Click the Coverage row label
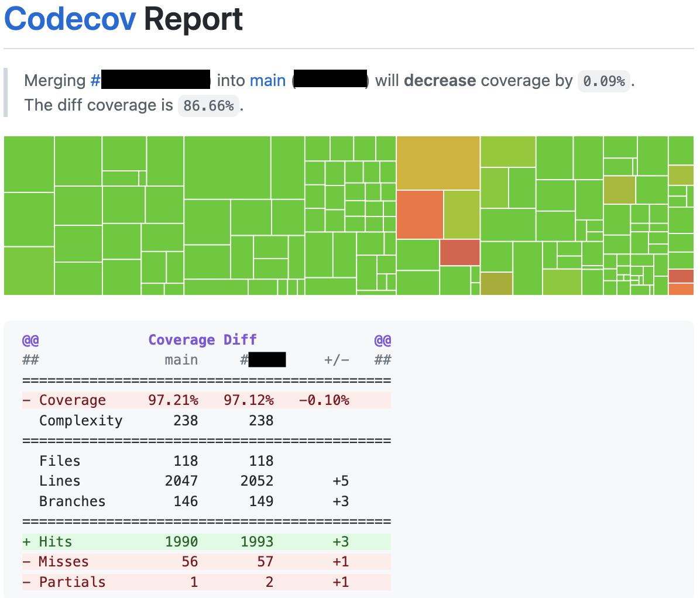Screen dimensions: 700x598 pos(73,400)
